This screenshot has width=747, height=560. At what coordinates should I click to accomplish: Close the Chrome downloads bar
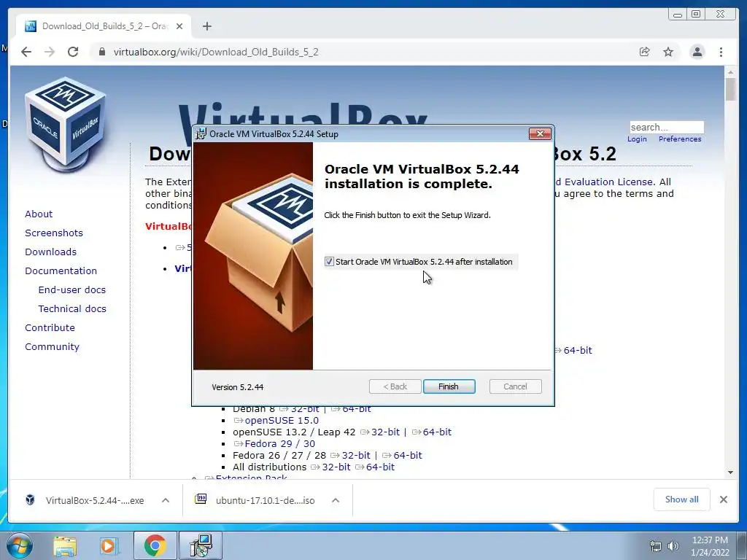point(724,499)
